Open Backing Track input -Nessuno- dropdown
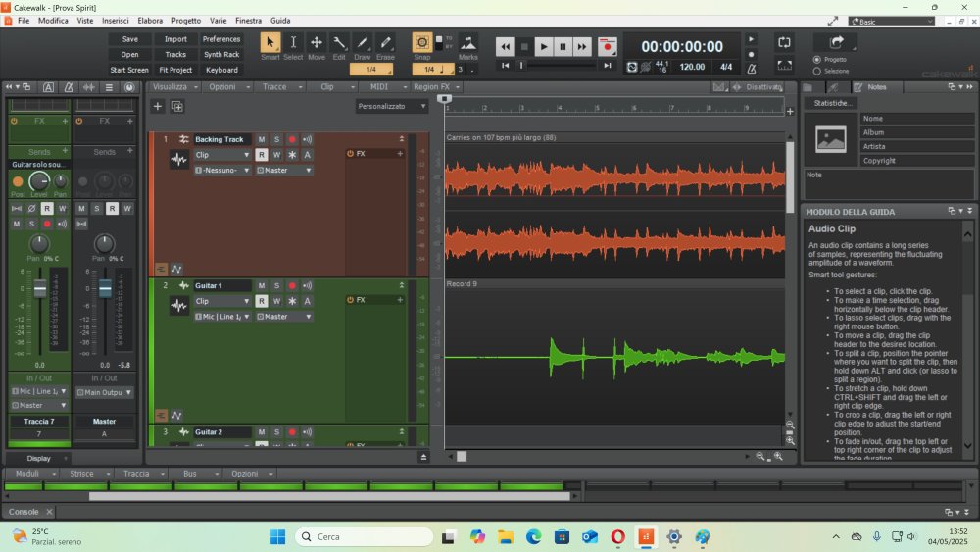The width and height of the screenshot is (980, 552). pyautogui.click(x=221, y=170)
